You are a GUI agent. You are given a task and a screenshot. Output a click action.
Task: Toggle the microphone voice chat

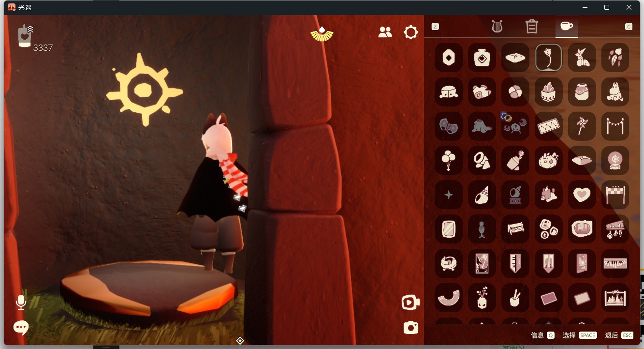pos(21,303)
